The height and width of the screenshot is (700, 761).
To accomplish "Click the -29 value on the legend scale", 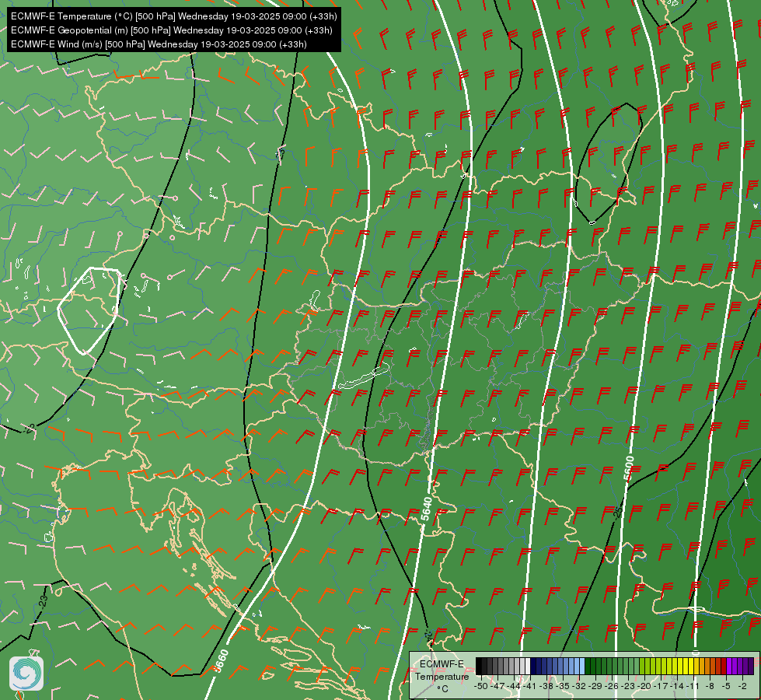I will [x=595, y=686].
